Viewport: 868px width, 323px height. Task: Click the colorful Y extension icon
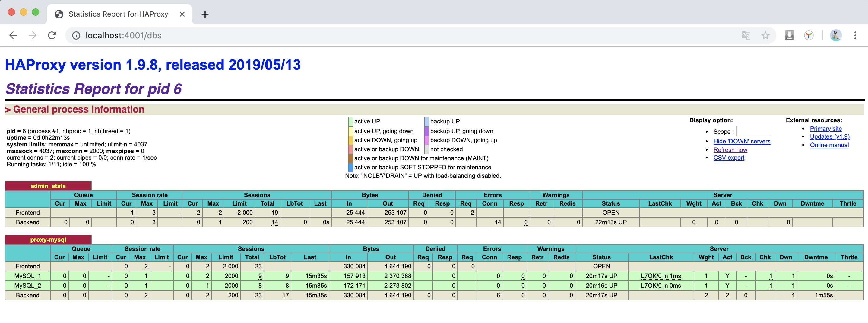[x=809, y=35]
